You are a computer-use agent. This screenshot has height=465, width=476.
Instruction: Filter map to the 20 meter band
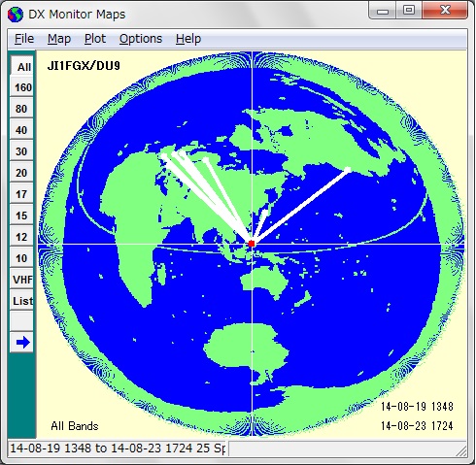[x=21, y=172]
